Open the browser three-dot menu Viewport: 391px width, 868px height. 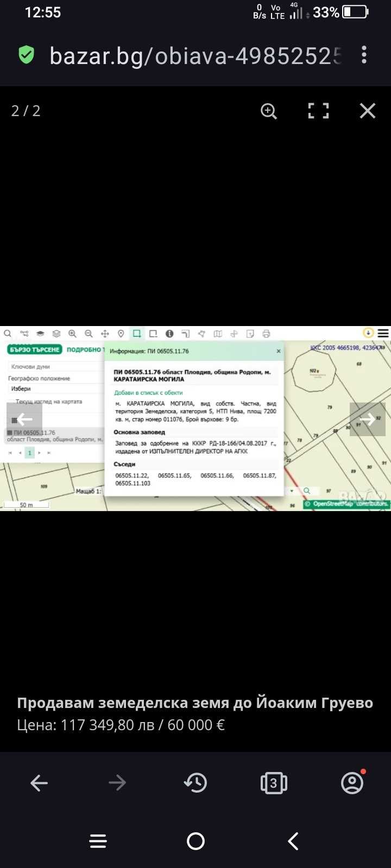364,55
